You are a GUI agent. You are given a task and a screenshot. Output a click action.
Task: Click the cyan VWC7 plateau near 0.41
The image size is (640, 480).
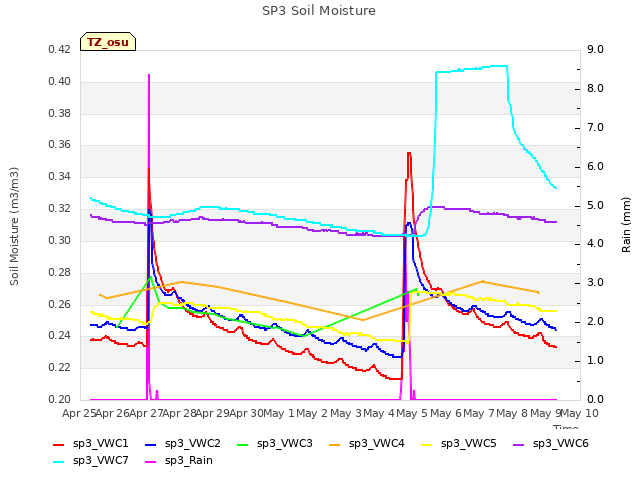coord(471,69)
